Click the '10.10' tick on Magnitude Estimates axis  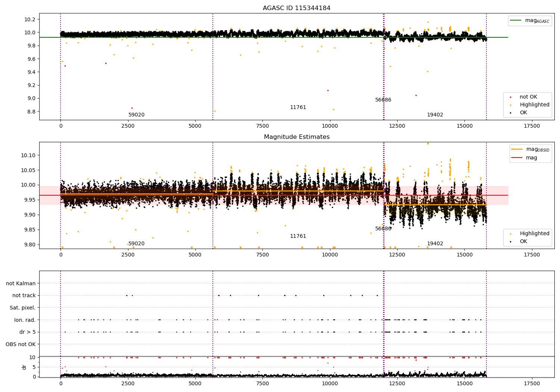28,155
